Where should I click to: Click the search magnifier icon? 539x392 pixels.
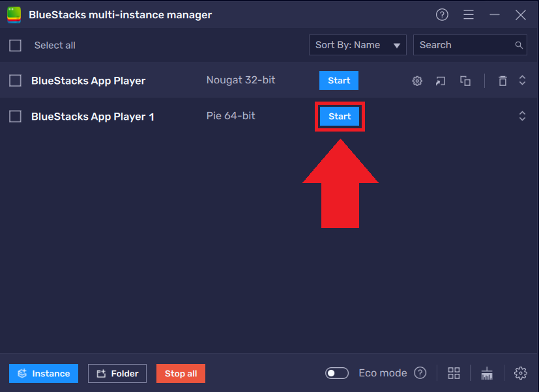click(x=519, y=45)
